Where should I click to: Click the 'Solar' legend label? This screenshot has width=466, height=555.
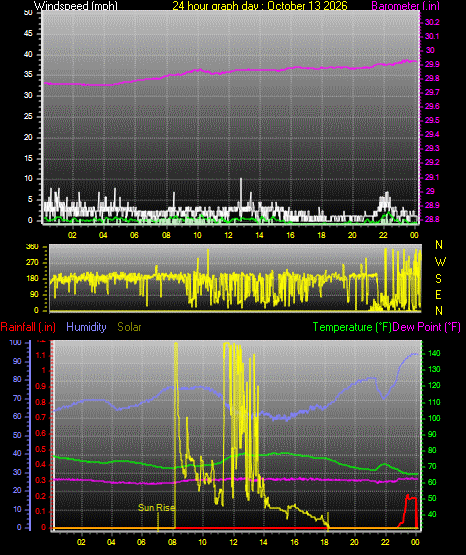129,327
